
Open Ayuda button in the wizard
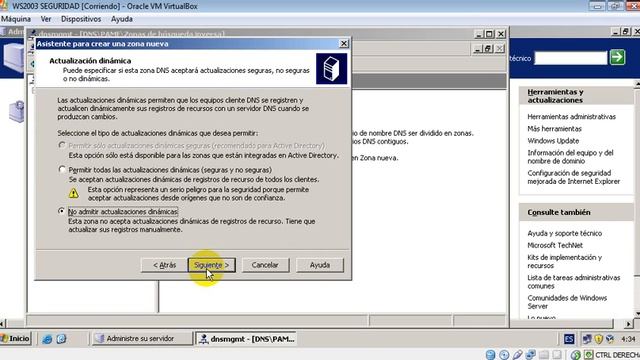tap(320, 265)
